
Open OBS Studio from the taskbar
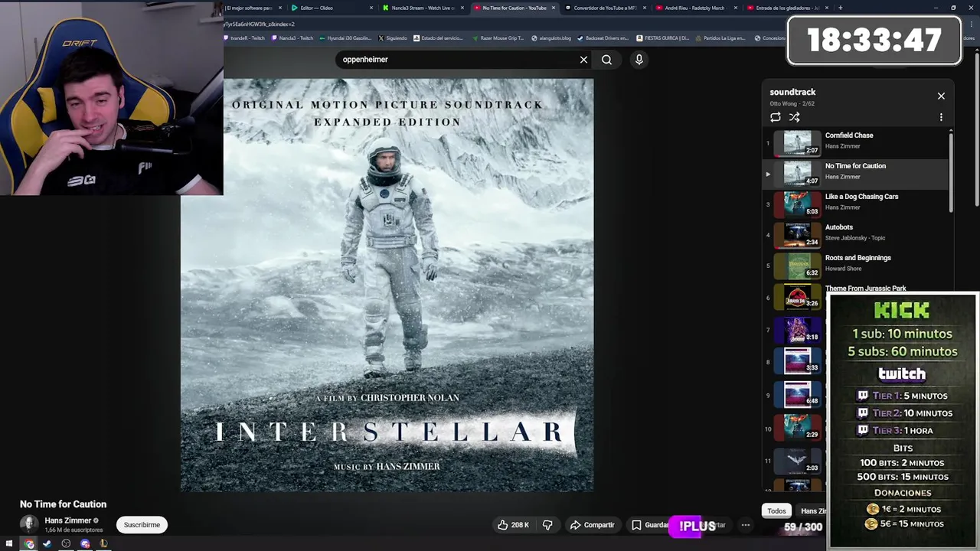tap(66, 544)
